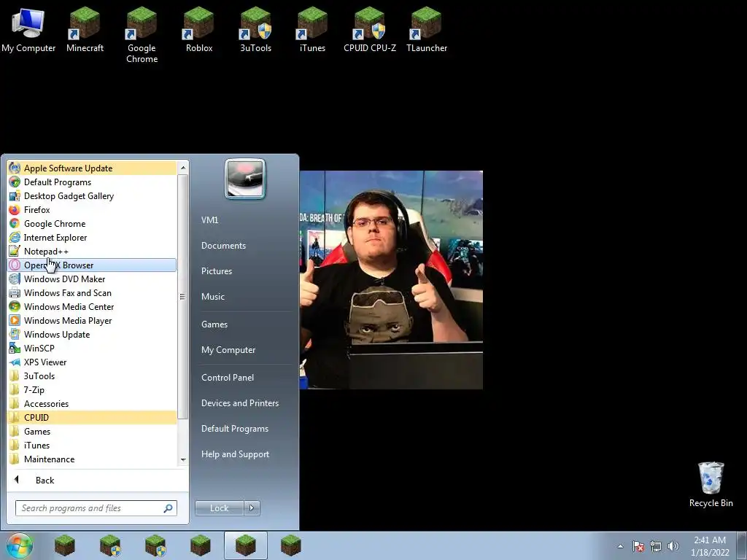Open the My Computer desktop icon

(28, 29)
